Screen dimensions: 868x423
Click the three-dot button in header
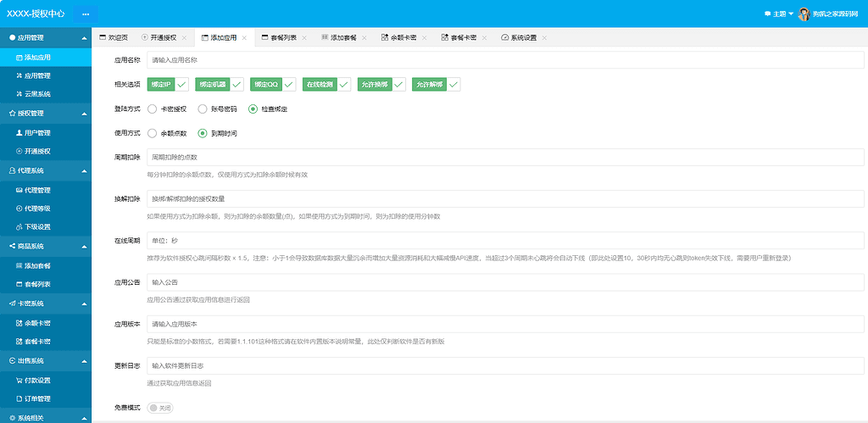pos(86,14)
